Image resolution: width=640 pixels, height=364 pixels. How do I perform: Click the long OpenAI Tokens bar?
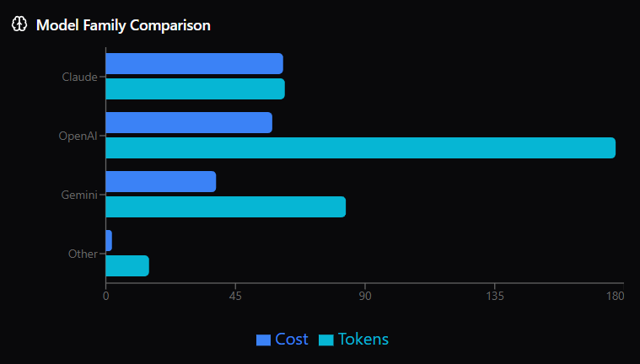pos(360,147)
